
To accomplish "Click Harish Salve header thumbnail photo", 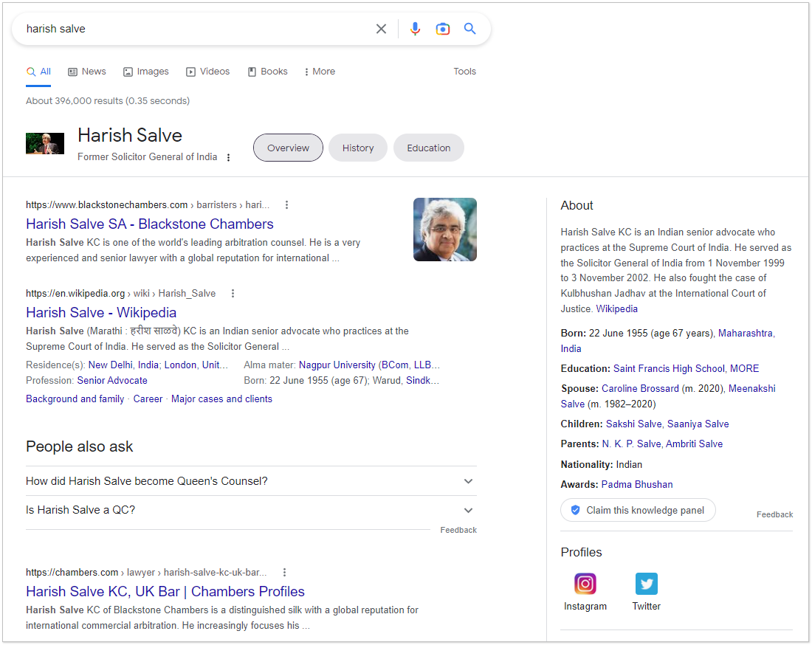I will (45, 143).
